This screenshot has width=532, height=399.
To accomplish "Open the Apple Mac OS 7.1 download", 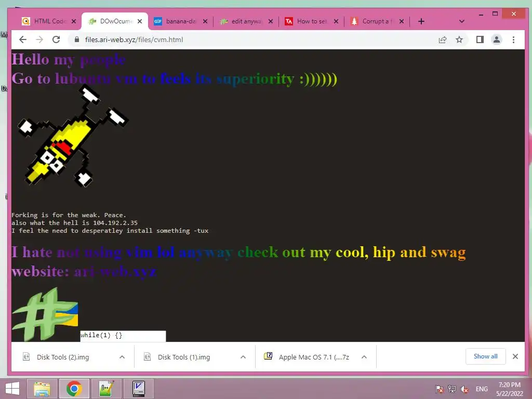I will coord(307,357).
